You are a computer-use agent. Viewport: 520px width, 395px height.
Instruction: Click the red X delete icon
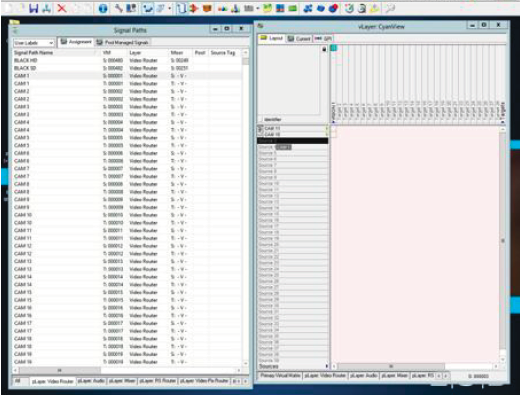(x=62, y=8)
